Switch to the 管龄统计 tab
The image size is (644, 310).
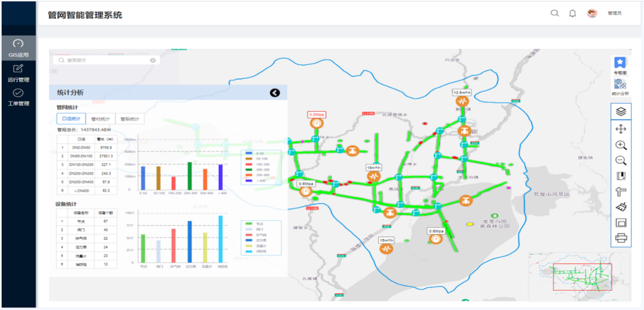tap(130, 119)
